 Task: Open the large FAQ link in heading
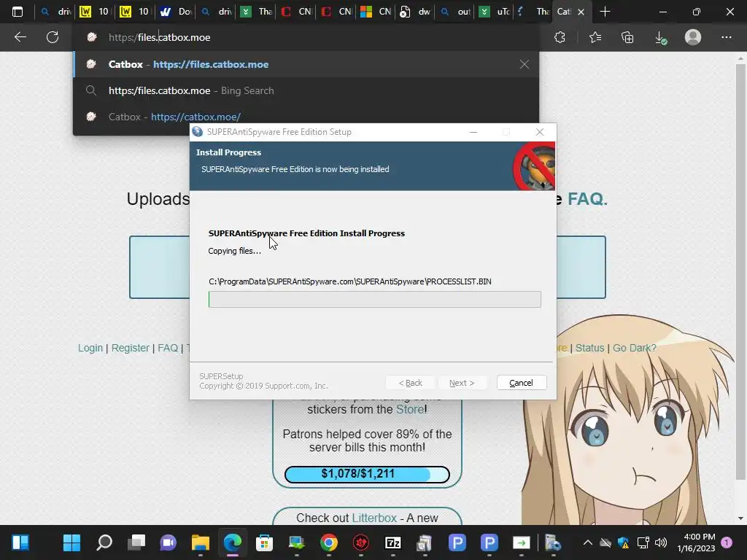pos(587,199)
